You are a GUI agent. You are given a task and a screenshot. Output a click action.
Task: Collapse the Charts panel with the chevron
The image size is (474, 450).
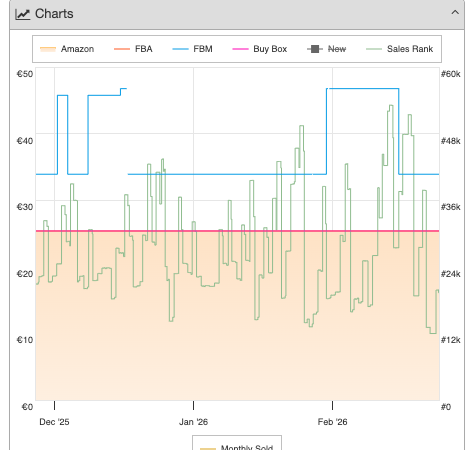455,13
